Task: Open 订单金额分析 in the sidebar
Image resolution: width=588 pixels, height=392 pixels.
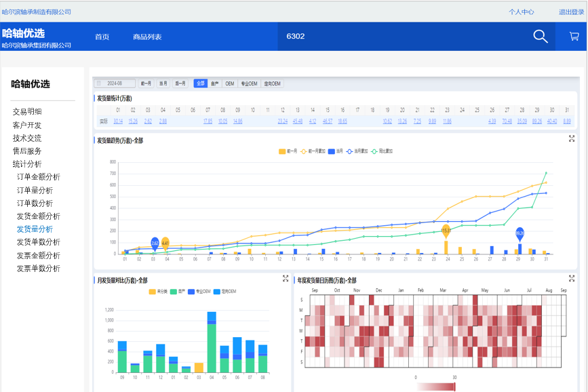Action: tap(38, 177)
